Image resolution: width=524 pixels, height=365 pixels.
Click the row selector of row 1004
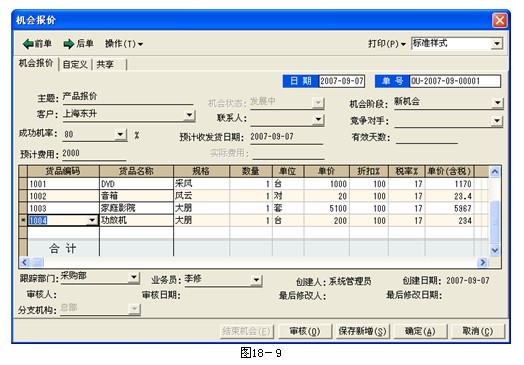(23, 221)
